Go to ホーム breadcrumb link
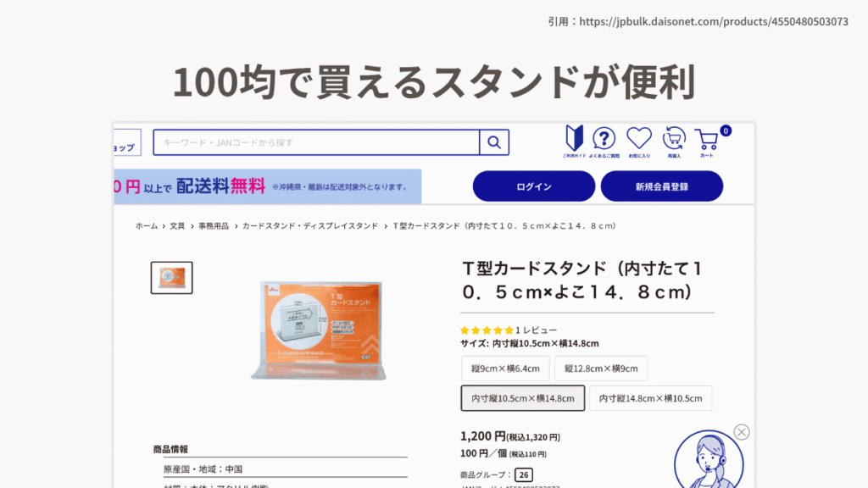The width and height of the screenshot is (868, 488). click(147, 225)
